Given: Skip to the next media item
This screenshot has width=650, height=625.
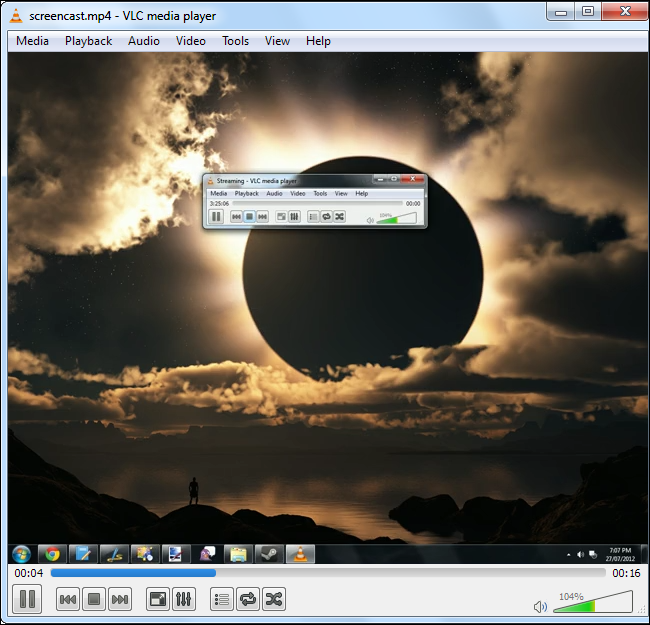Looking at the screenshot, I should 120,599.
